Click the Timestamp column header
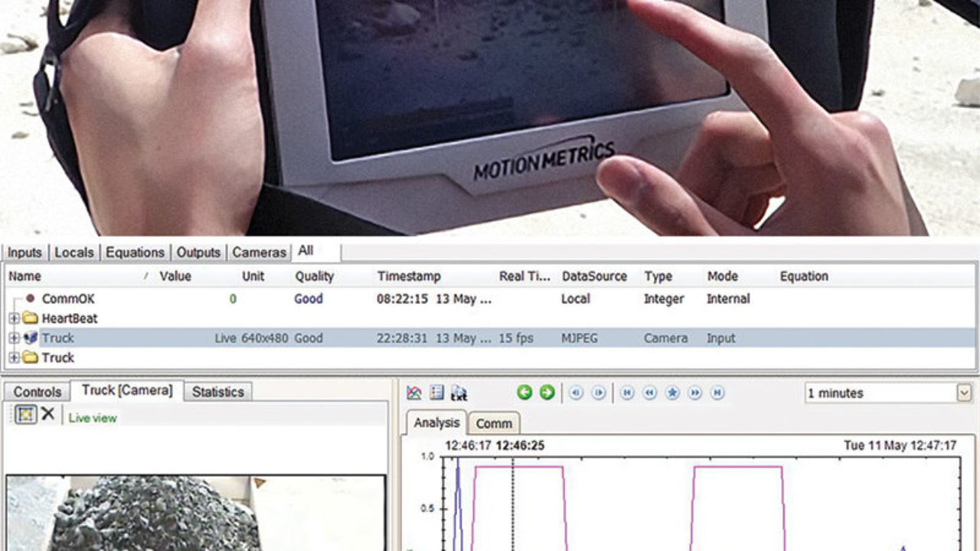 click(x=409, y=276)
